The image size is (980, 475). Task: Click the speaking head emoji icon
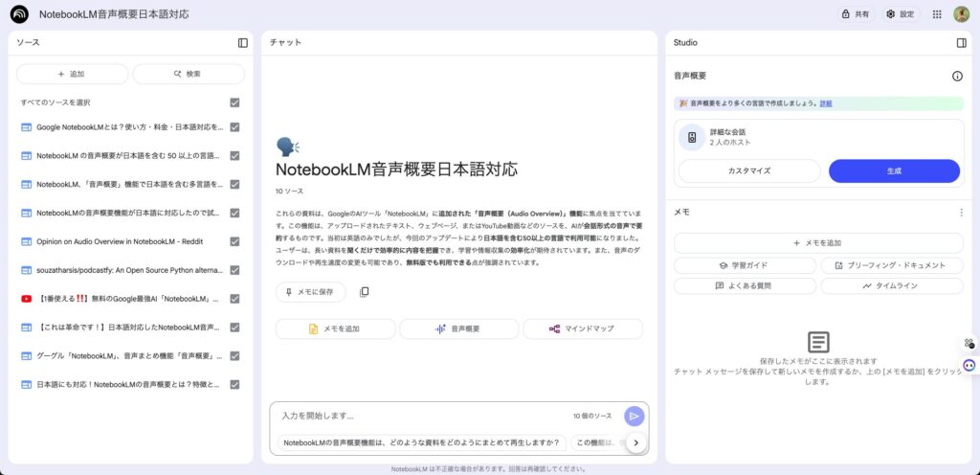click(x=287, y=147)
